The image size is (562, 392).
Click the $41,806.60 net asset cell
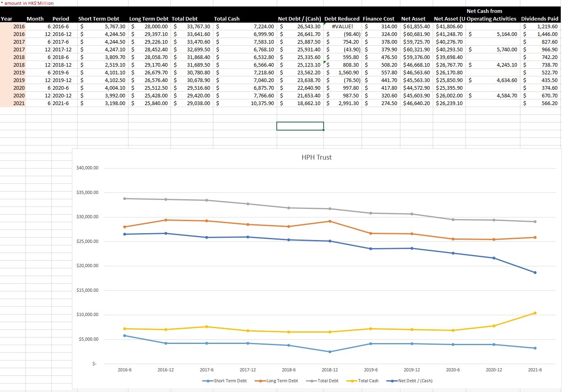[x=449, y=26]
